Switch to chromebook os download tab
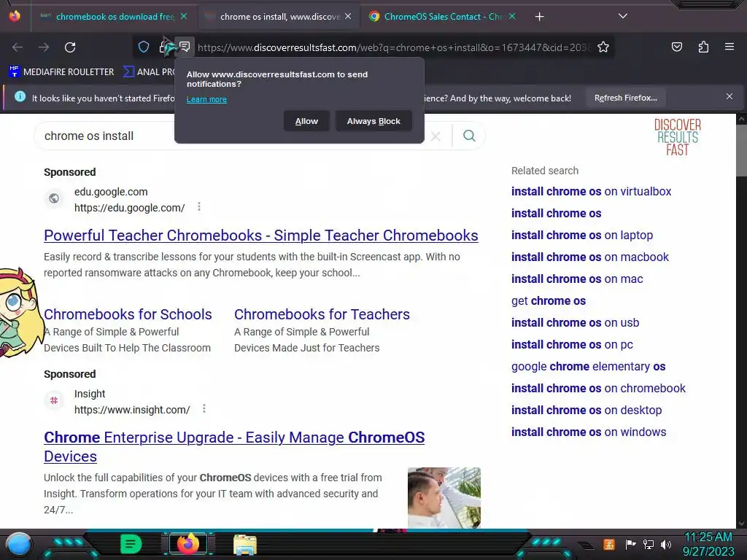 pyautogui.click(x=115, y=17)
